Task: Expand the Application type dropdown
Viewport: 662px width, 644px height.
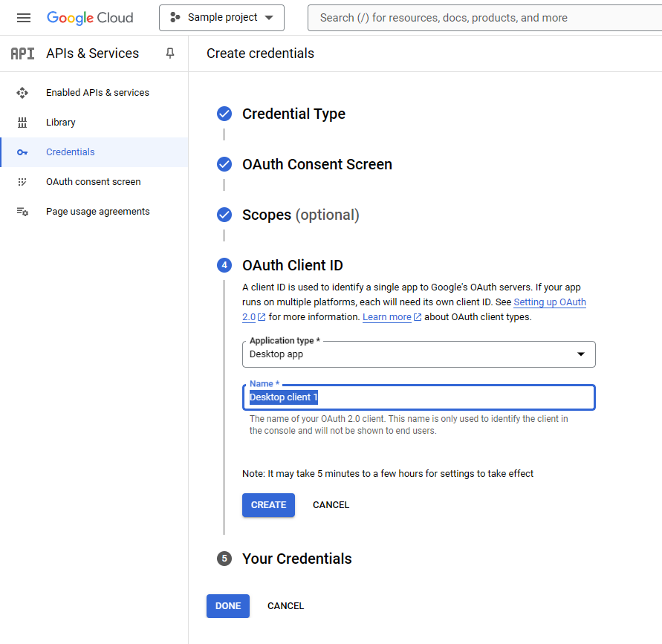Action: (419, 354)
